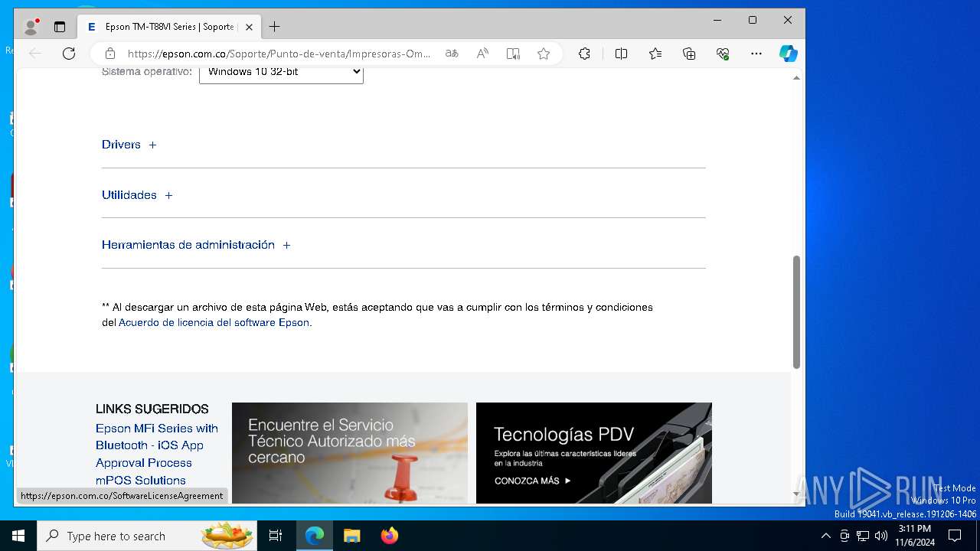The width and height of the screenshot is (980, 551).
Task: Open Servicio Técnico Autorizado banner
Action: [350, 453]
